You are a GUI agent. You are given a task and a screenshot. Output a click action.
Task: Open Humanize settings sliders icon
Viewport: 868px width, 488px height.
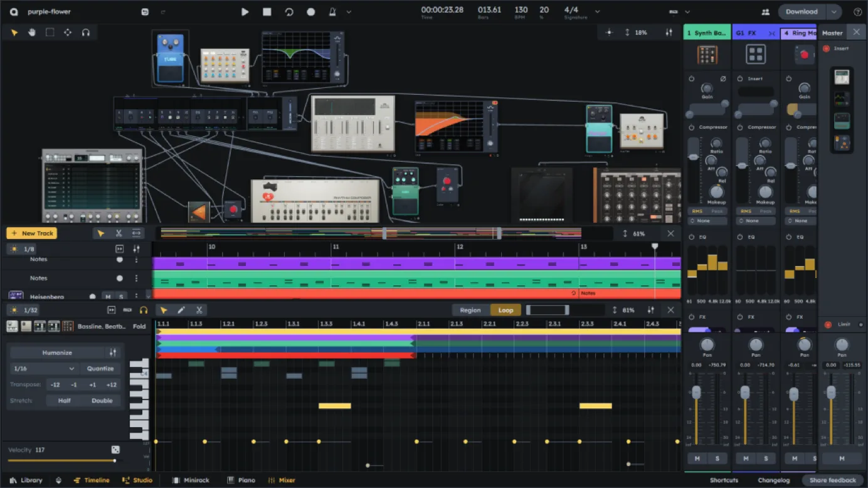point(113,353)
